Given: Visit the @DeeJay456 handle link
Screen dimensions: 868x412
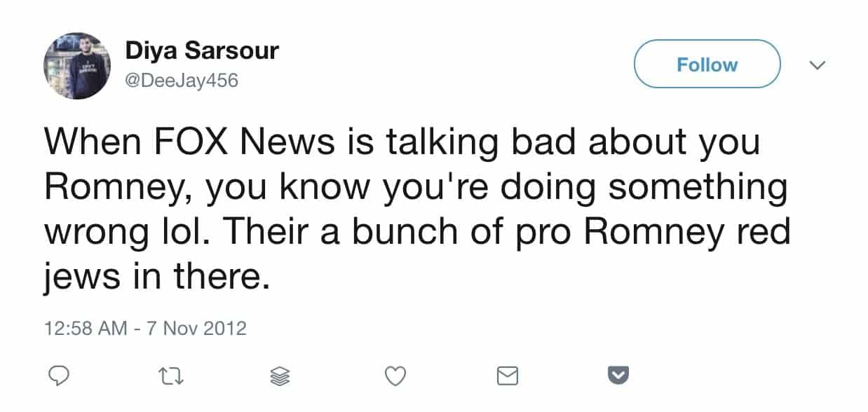Looking at the screenshot, I should pos(182,81).
